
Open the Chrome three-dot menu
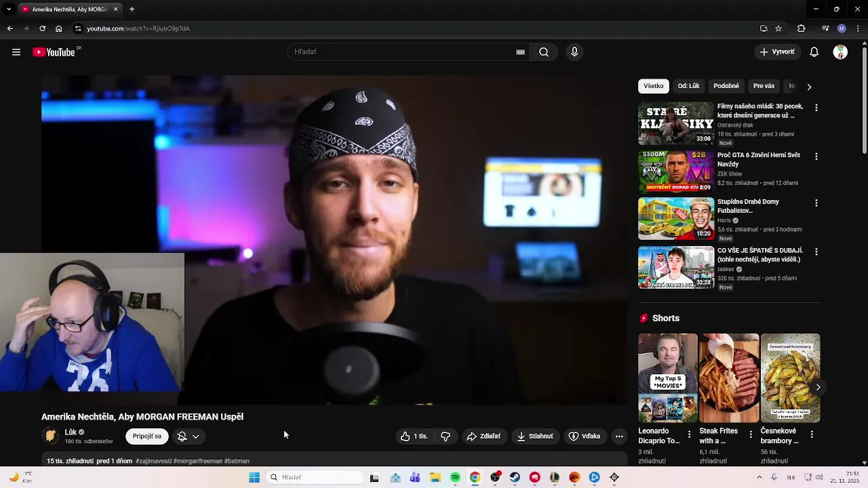tap(859, 28)
